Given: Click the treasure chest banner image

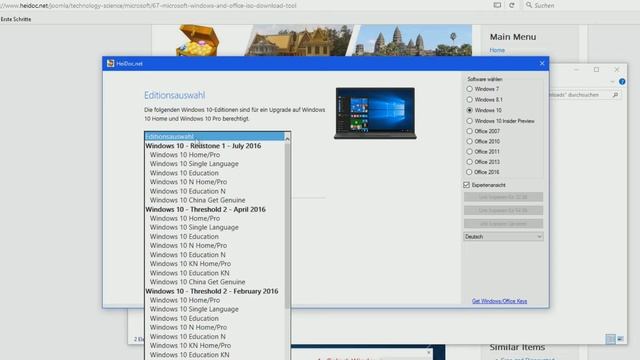Looking at the screenshot, I should [198, 40].
